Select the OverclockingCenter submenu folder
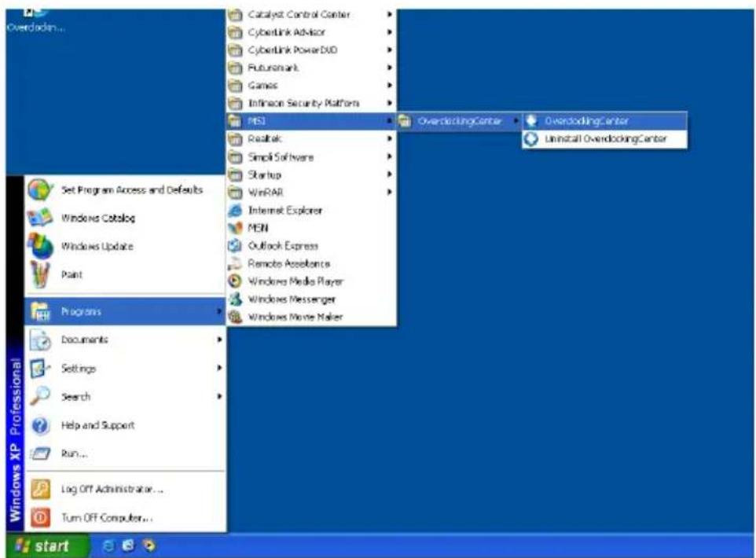This screenshot has width=756, height=558. 459,121
